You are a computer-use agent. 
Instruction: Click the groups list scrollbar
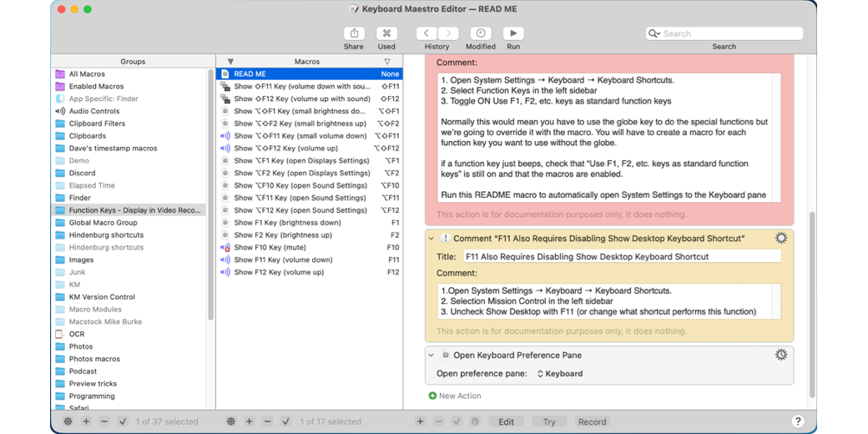tap(210, 194)
